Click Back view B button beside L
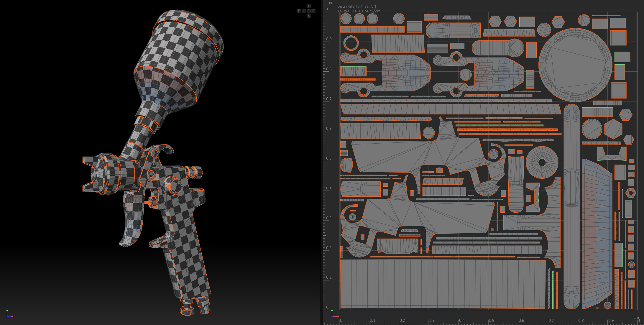The height and width of the screenshot is (325, 644). pyautogui.click(x=299, y=11)
